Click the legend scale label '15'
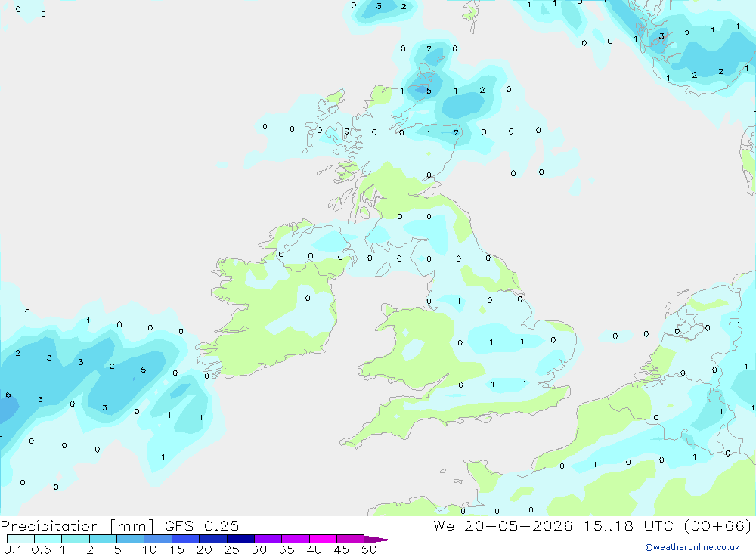 (177, 549)
